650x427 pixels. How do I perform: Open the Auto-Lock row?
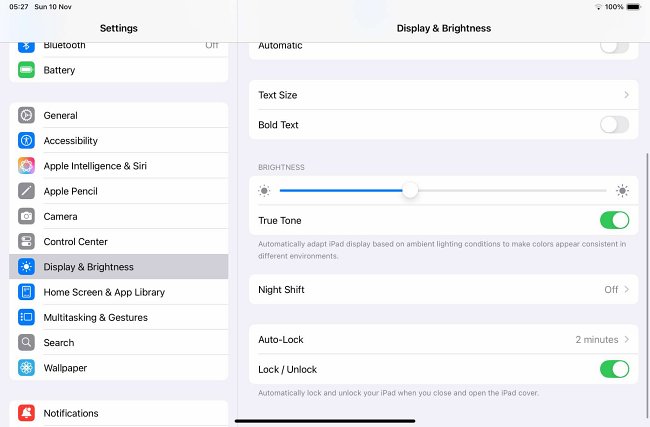[444, 340]
